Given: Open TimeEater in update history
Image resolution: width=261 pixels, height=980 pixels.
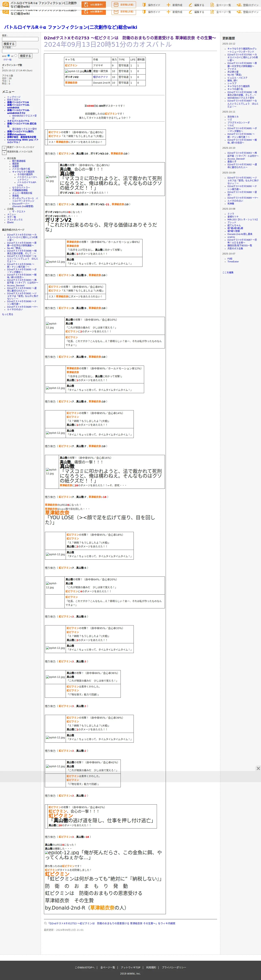Looking at the screenshot, I should [x=233, y=262].
